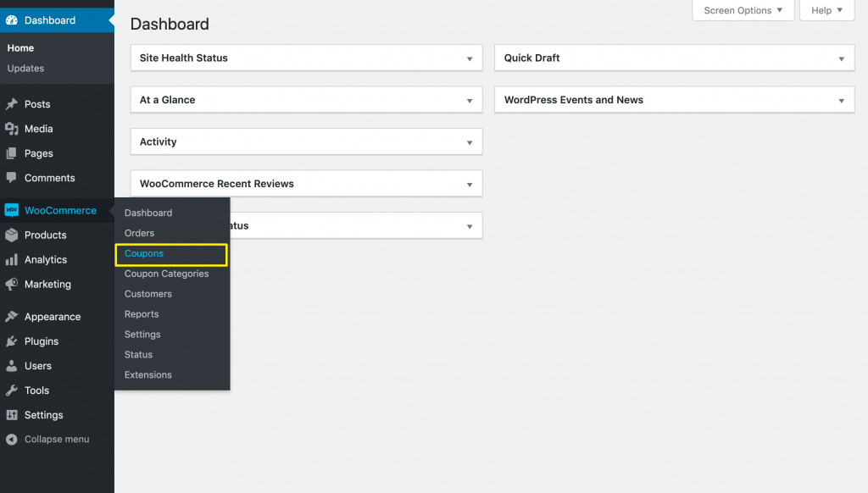The height and width of the screenshot is (493, 868).
Task: Open the Products menu label
Action: point(46,235)
